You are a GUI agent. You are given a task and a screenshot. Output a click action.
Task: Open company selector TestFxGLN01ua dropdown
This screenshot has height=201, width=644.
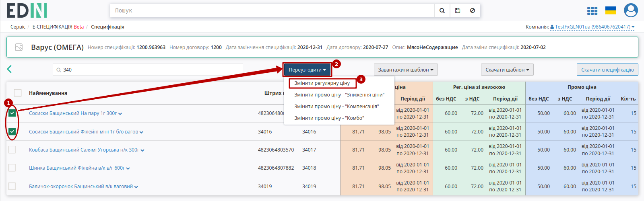pos(592,27)
